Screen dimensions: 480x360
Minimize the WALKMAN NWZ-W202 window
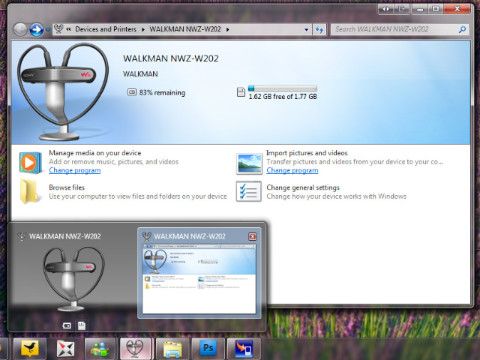pyautogui.click(x=420, y=9)
